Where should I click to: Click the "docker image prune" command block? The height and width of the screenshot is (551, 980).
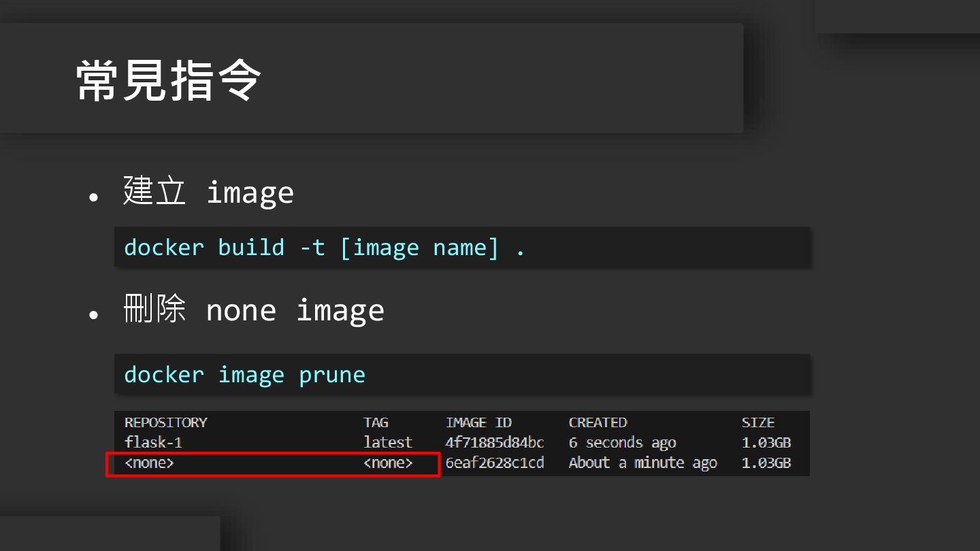[244, 375]
